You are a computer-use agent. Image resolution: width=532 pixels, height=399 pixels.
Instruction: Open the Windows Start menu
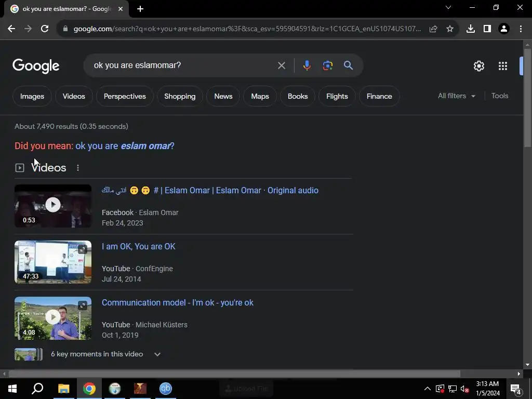coord(12,389)
